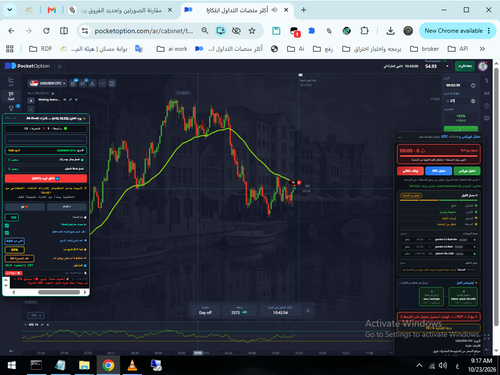Open the RDP bookmarks folder
Viewport: 500px width, 375px height.
pos(40,49)
